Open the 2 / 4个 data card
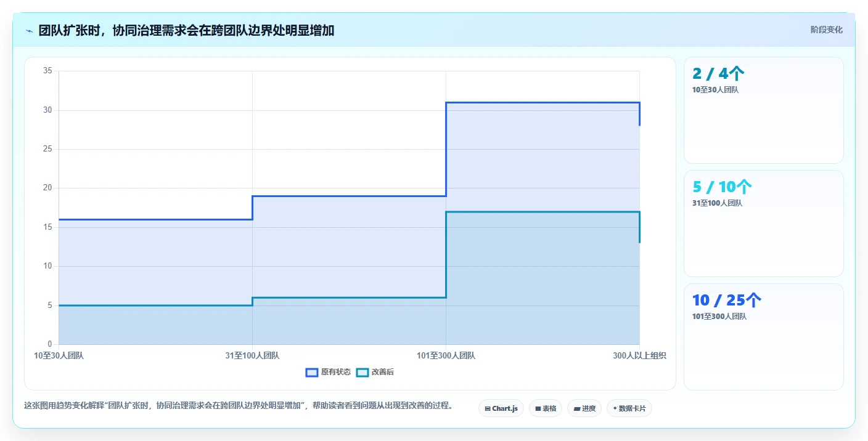The width and height of the screenshot is (868, 441). click(764, 110)
